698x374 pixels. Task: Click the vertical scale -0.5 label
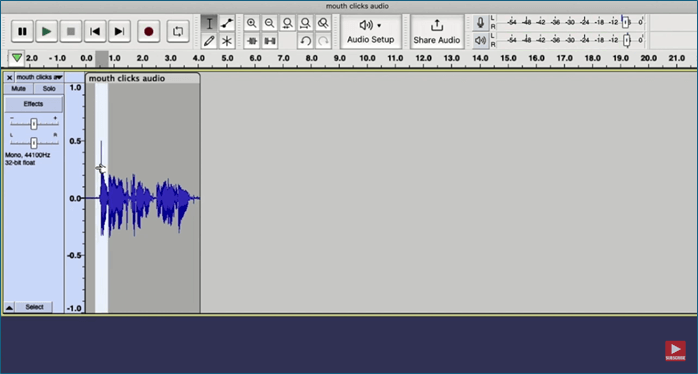[x=74, y=256]
